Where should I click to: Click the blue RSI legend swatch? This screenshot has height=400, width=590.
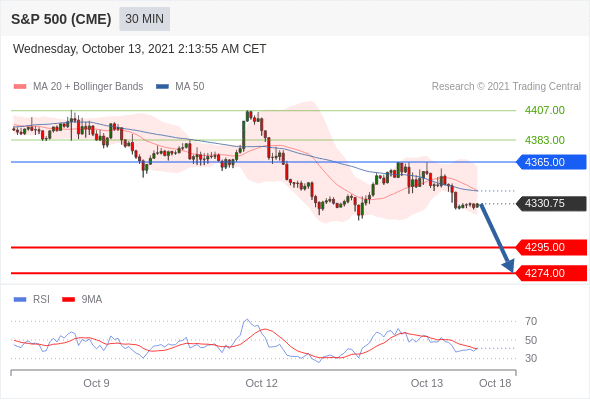click(20, 300)
